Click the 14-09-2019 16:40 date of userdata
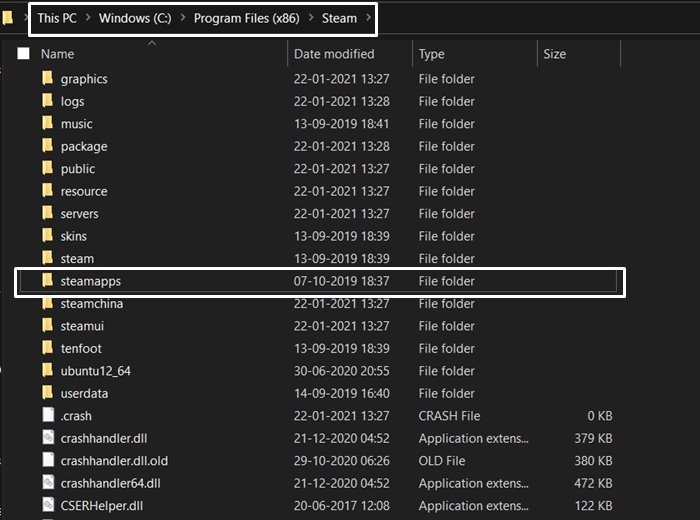Viewport: 700px width, 520px height. click(x=342, y=394)
